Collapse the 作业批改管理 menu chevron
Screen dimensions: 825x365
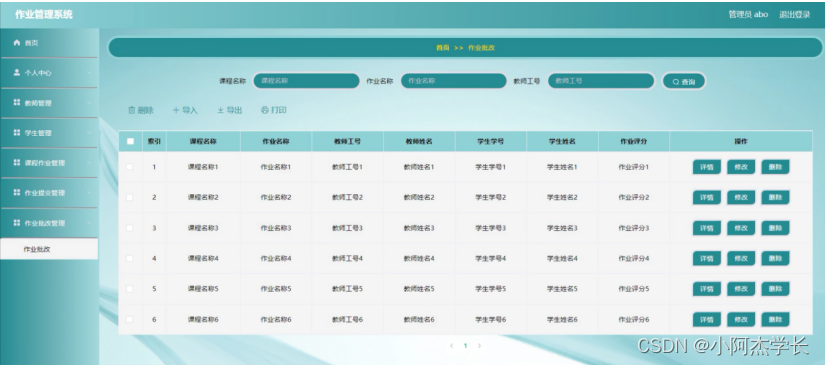(x=89, y=223)
